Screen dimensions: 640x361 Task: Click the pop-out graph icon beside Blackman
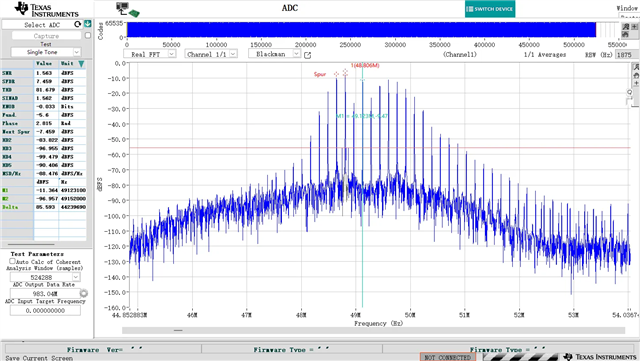(x=307, y=55)
